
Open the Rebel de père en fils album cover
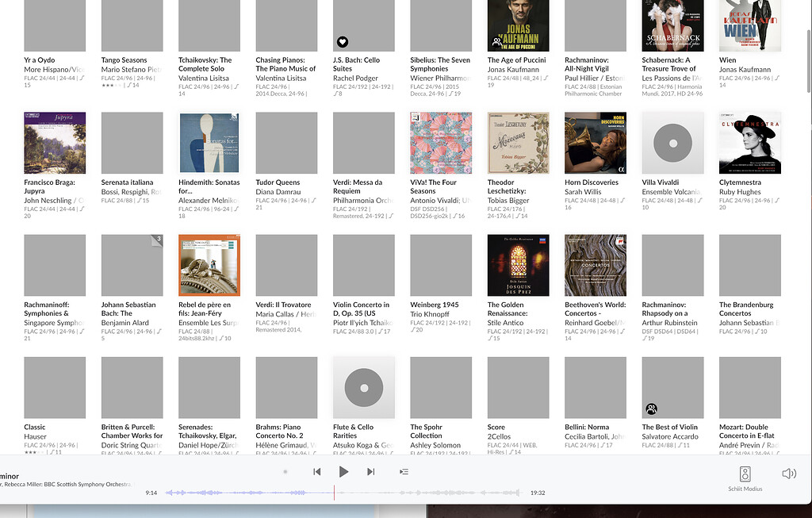(x=209, y=264)
